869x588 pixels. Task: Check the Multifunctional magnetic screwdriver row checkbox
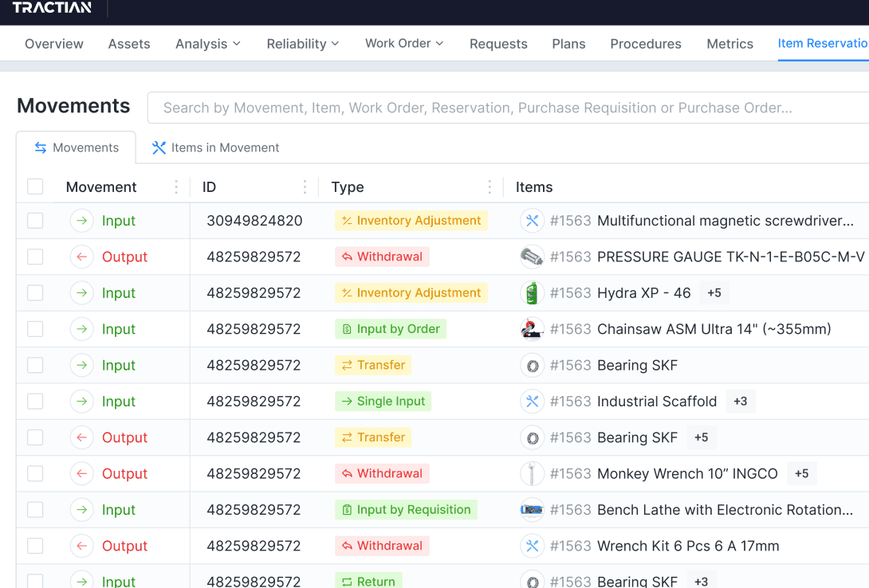(35, 221)
